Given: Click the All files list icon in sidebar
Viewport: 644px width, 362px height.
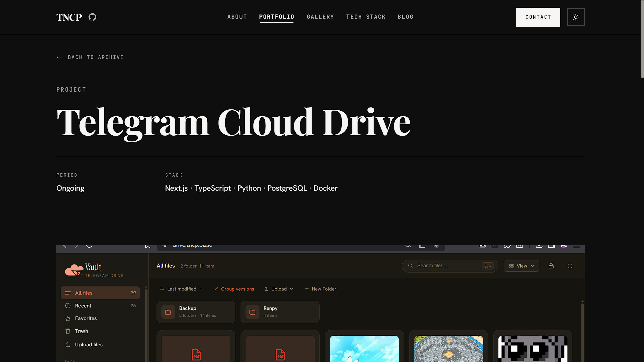Looking at the screenshot, I should [x=68, y=293].
